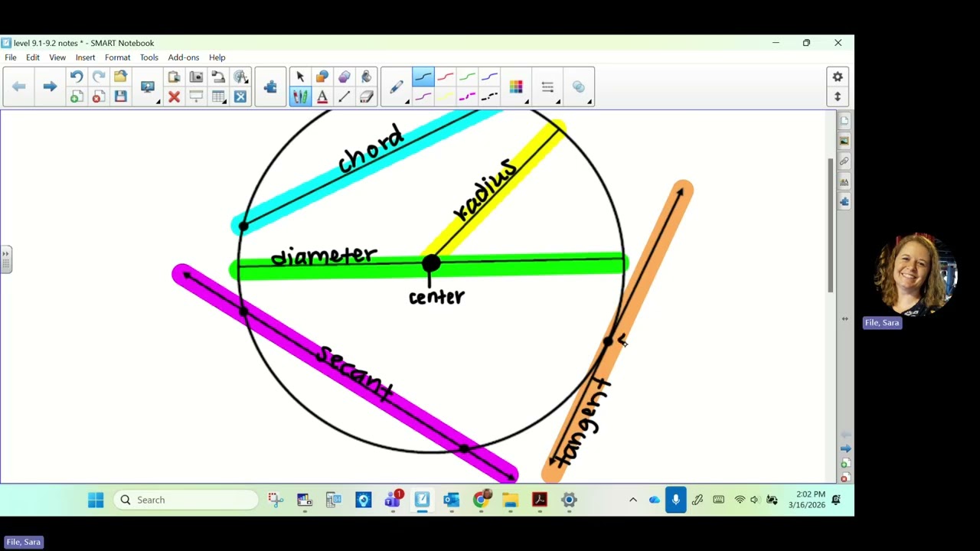Open the line style properties button
This screenshot has width=980, height=551.
click(547, 86)
